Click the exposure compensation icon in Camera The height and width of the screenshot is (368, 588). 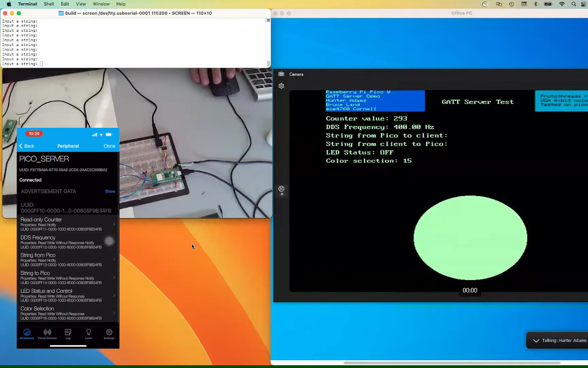[x=282, y=189]
